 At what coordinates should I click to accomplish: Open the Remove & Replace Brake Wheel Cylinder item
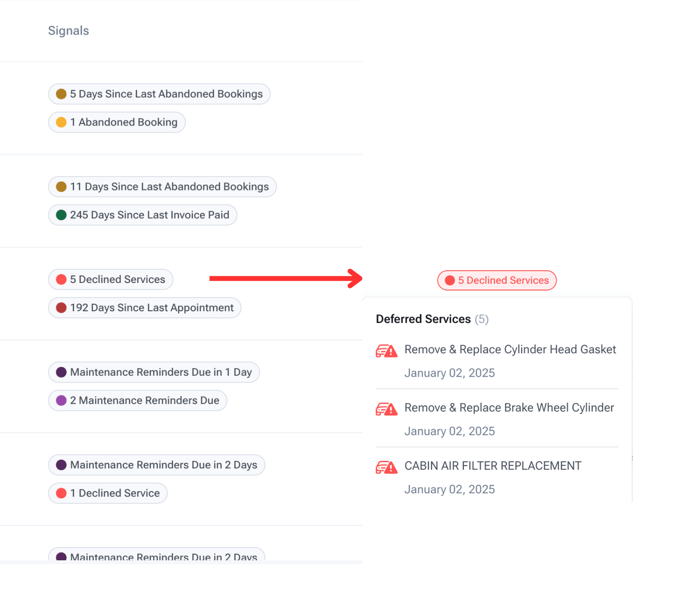(509, 408)
